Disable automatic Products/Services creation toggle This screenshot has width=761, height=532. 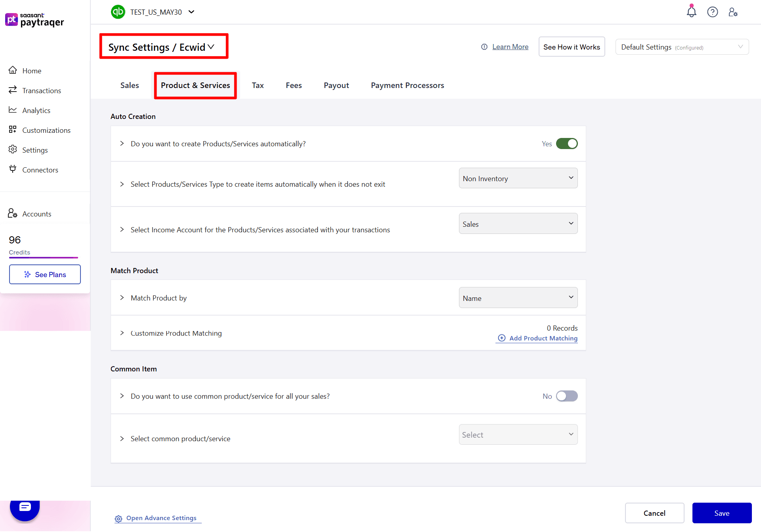click(567, 144)
